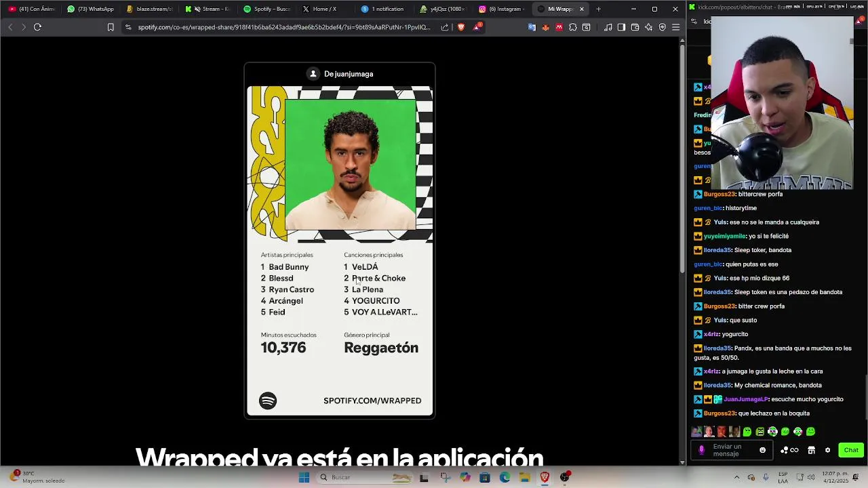The width and height of the screenshot is (868, 488).
Task: Go back using the browser back arrow
Action: 10,27
